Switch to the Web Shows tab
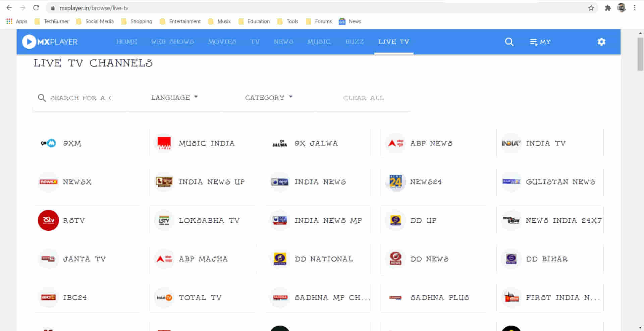Viewport: 644px width, 331px height. click(x=172, y=42)
